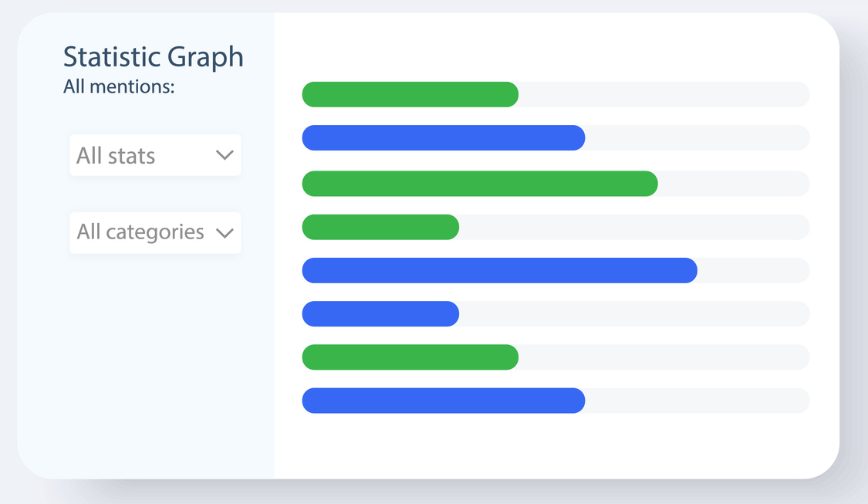Screen dimensions: 868x504
Task: Open the All stats dropdown
Action: (x=155, y=155)
